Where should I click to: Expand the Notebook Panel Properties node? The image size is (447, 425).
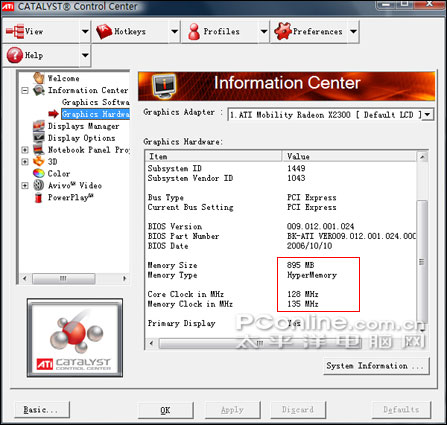pos(25,150)
